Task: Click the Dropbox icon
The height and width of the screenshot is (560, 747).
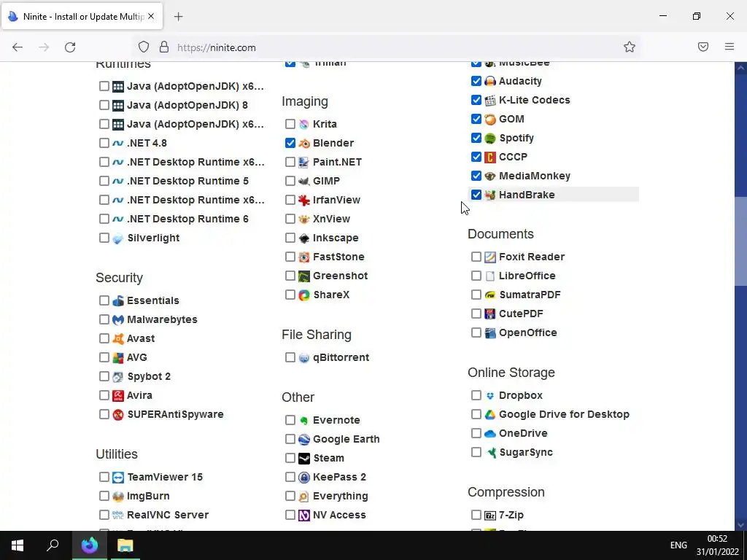Action: 490,396
